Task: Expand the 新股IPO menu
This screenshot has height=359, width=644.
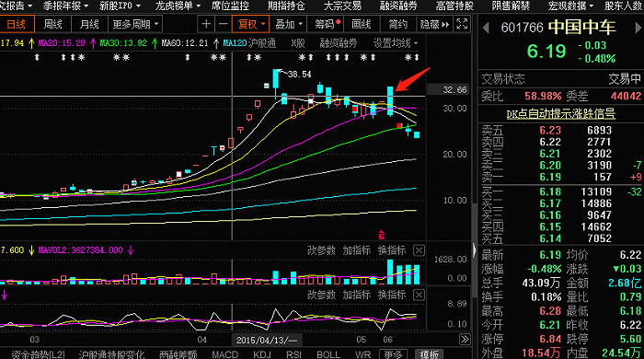Action: pos(120,6)
